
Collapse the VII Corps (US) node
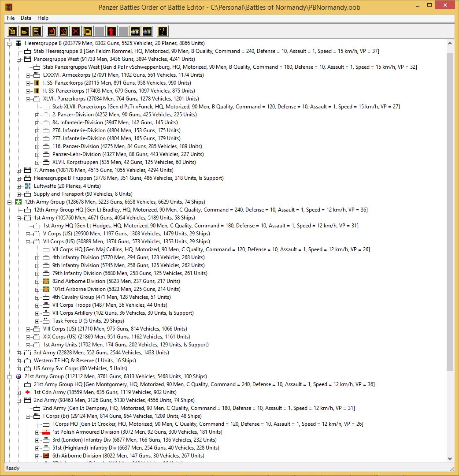28,242
